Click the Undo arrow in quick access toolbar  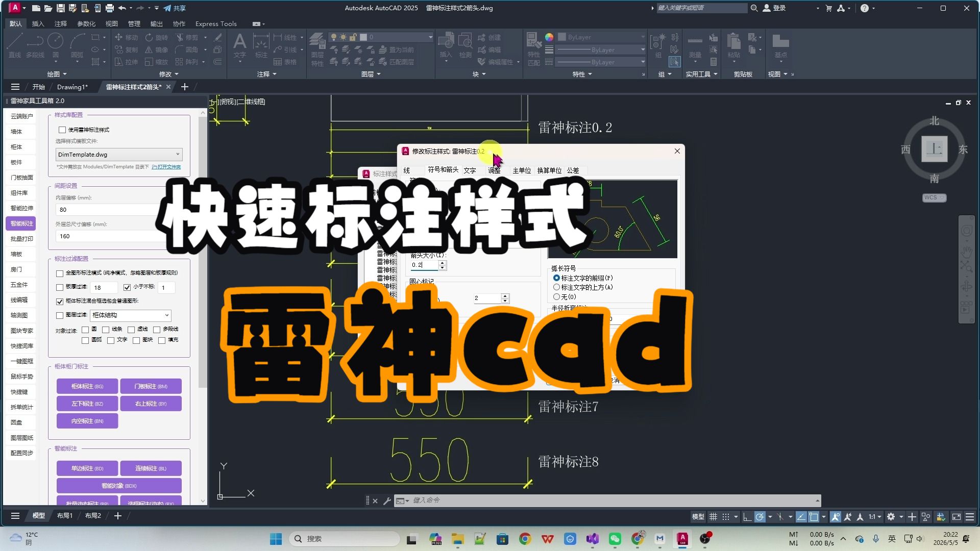(x=122, y=8)
